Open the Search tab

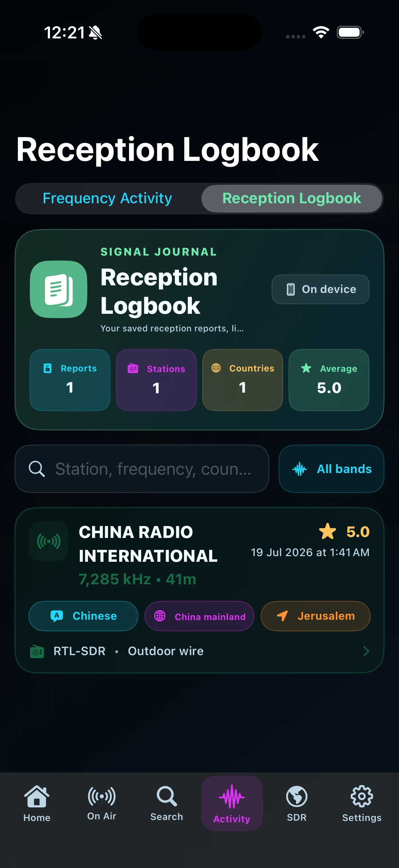click(x=167, y=803)
